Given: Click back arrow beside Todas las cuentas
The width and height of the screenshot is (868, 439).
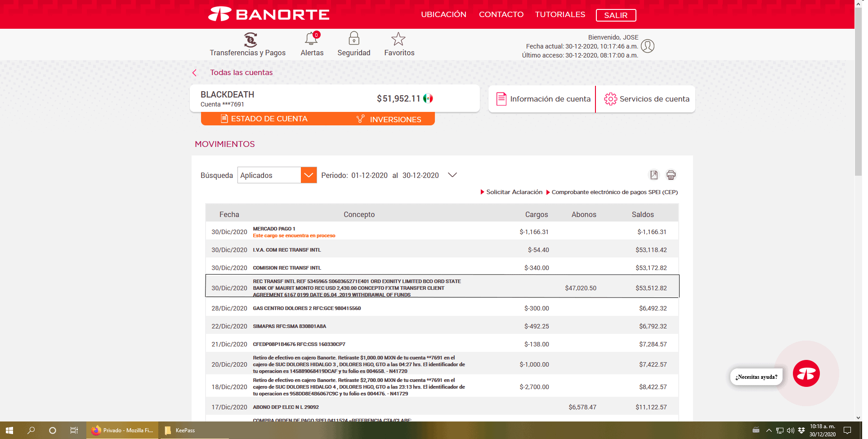Looking at the screenshot, I should 195,73.
